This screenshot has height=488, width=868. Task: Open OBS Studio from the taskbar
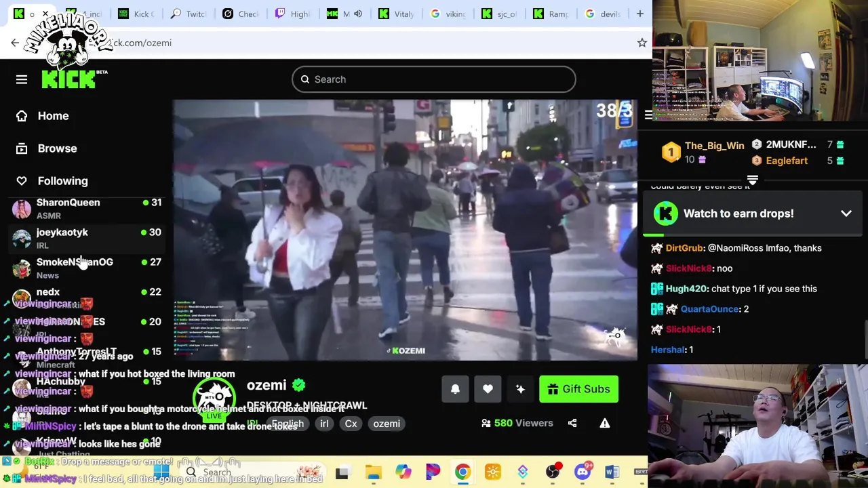coord(553,472)
